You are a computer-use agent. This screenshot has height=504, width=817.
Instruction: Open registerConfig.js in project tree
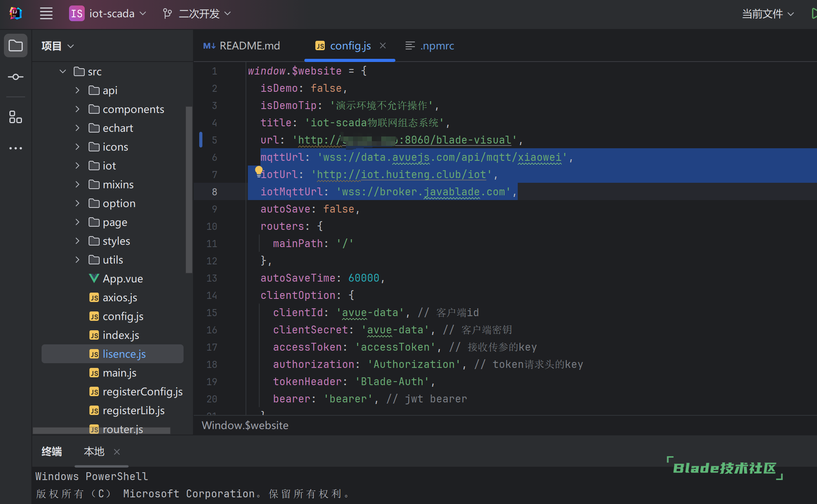pyautogui.click(x=136, y=391)
